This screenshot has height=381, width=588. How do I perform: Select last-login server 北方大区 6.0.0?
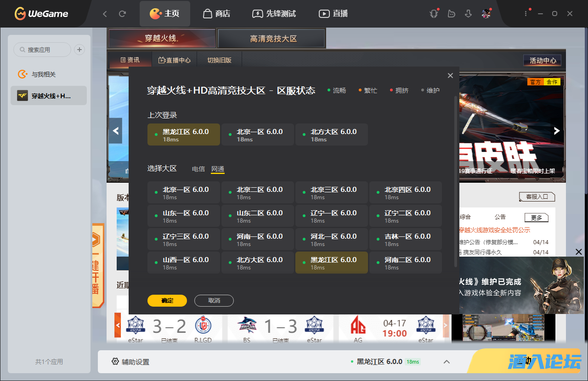(332, 134)
